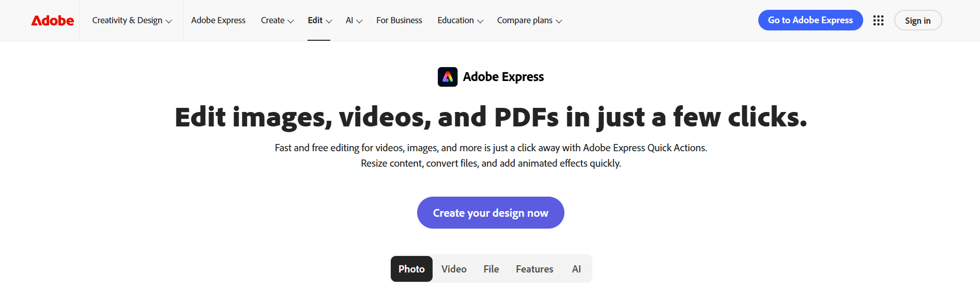Click the 'Fast and free editing' paragraph
980x305 pixels.
[491, 155]
